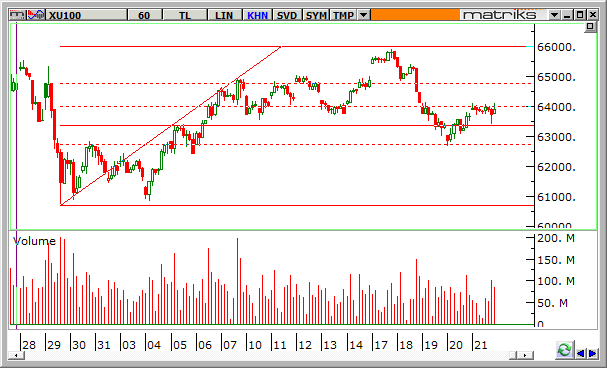The width and height of the screenshot is (607, 368).
Task: Click the 150 M volume axis label
Action: pos(556,260)
